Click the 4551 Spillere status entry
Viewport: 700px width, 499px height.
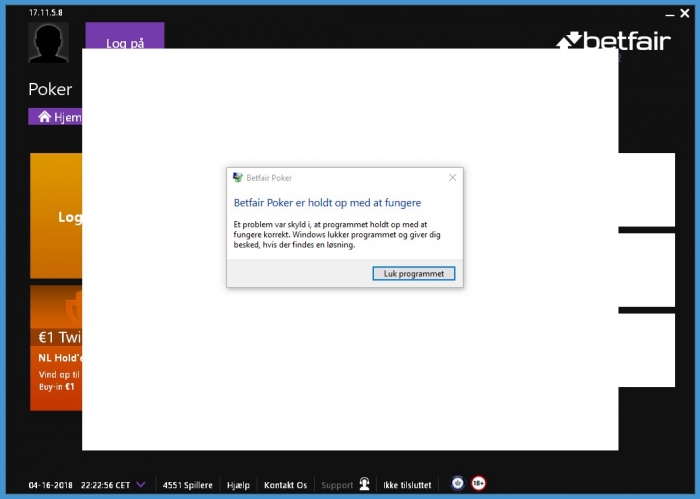[188, 485]
